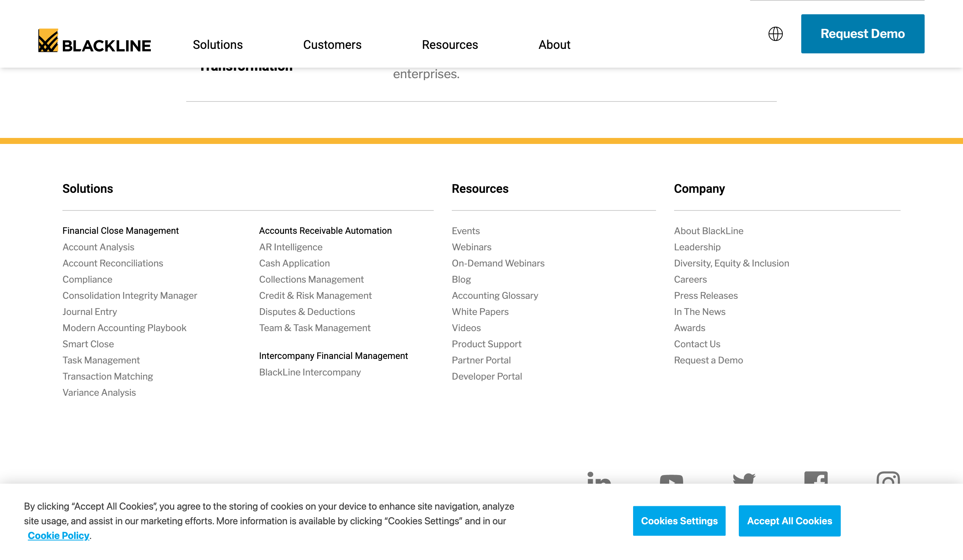Open Request a Demo footer link
The height and width of the screenshot is (560, 963).
(x=708, y=360)
